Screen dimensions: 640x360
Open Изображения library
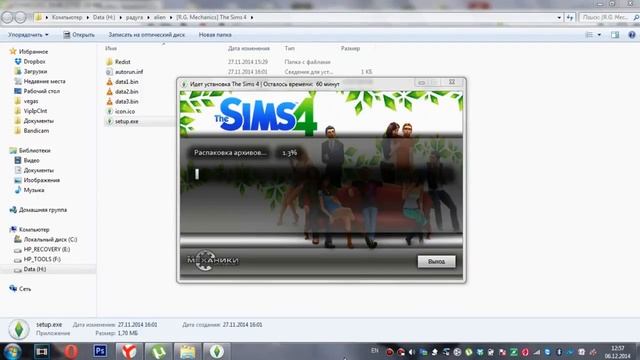coord(42,180)
